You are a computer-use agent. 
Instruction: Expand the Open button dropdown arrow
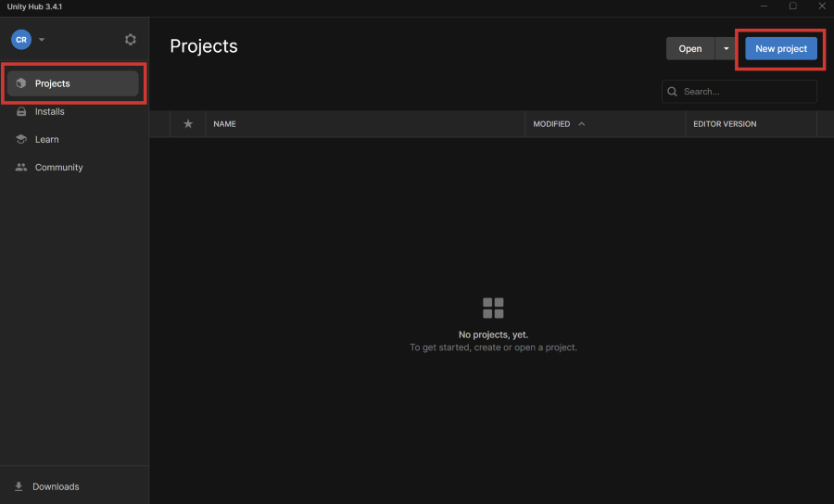point(726,48)
